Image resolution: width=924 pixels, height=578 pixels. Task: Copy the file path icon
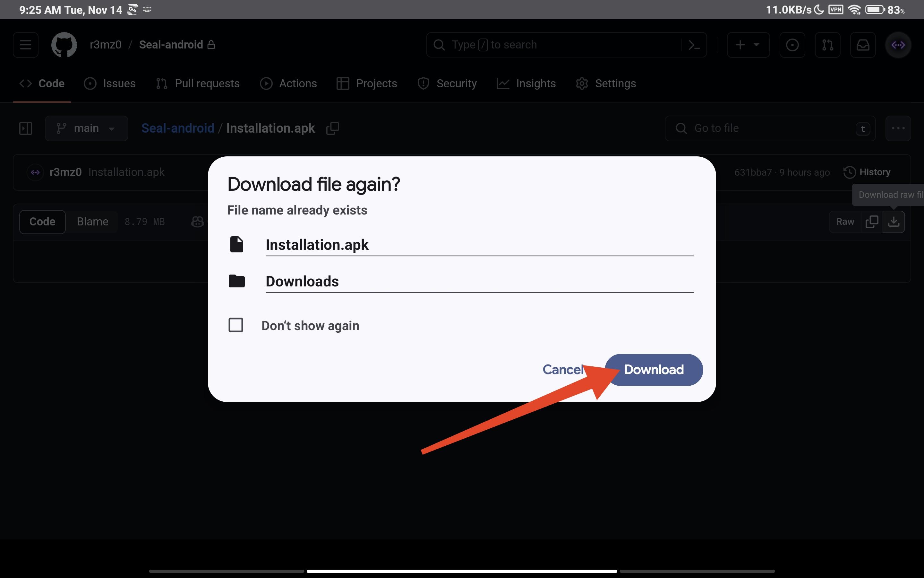[333, 128]
